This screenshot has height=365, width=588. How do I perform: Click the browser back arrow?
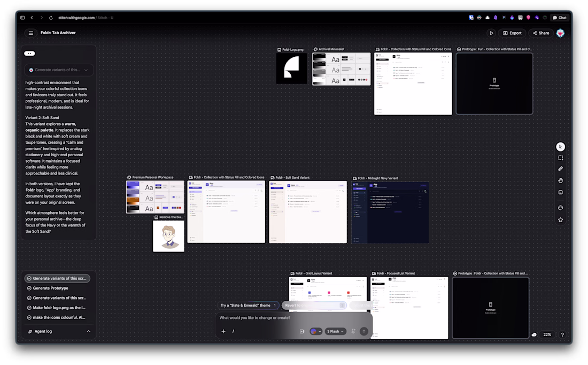(32, 18)
